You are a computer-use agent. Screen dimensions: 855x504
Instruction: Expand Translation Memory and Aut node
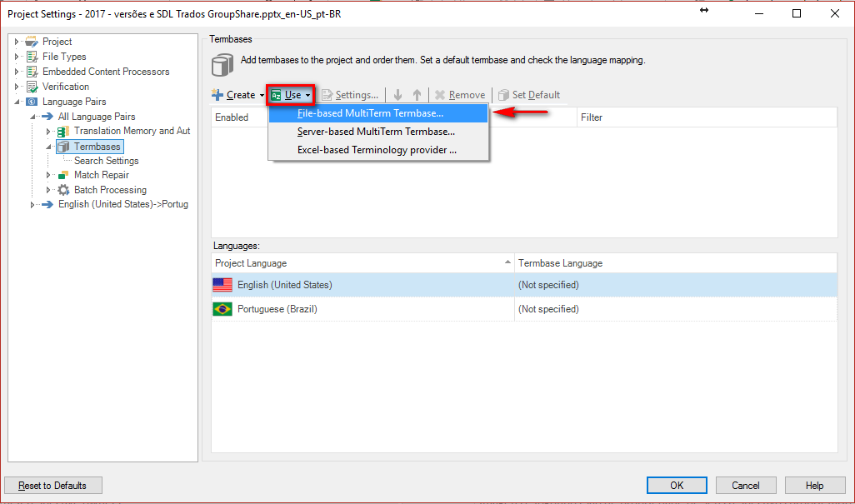click(48, 132)
